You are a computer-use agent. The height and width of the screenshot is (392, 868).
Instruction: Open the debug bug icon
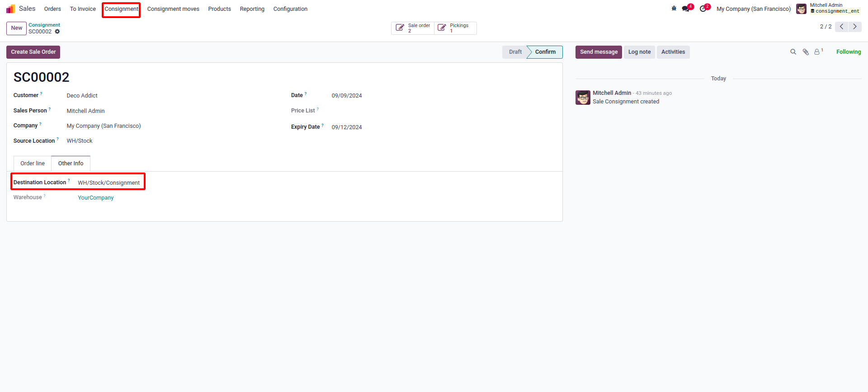tap(674, 9)
